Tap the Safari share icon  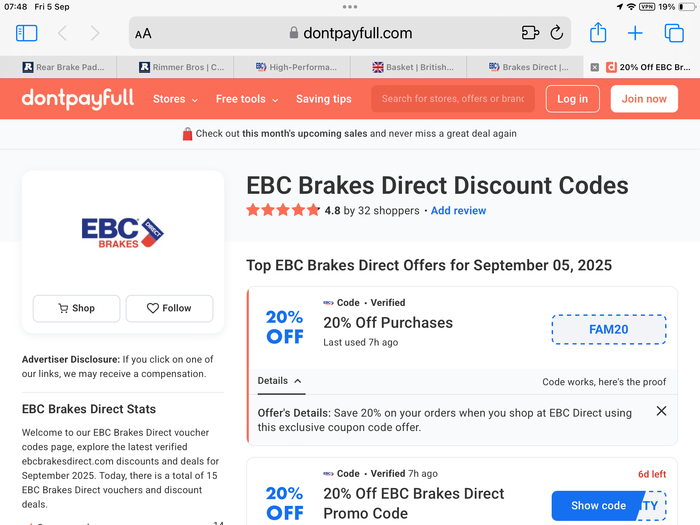point(598,33)
